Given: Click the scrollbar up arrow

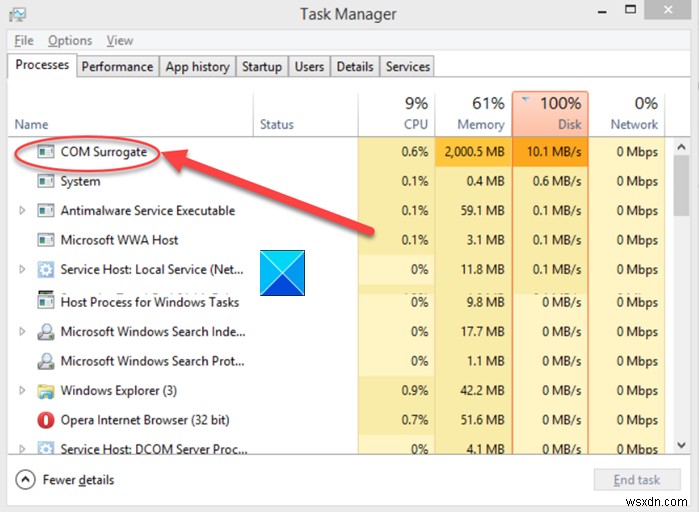Looking at the screenshot, I should pos(681,147).
